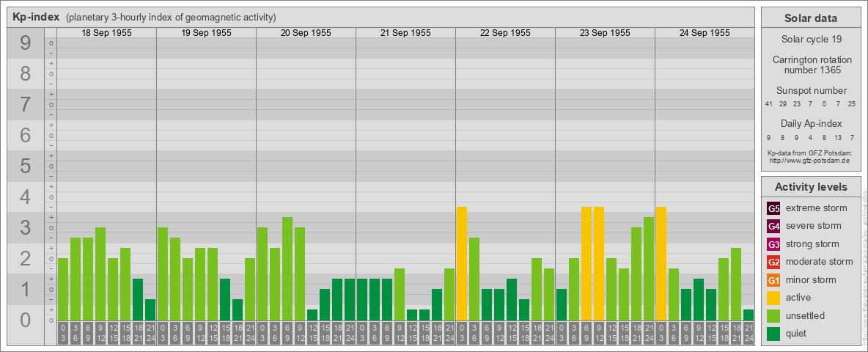Screen dimensions: 868x352
Task: Select the yellow active level swatch
Action: 773,298
